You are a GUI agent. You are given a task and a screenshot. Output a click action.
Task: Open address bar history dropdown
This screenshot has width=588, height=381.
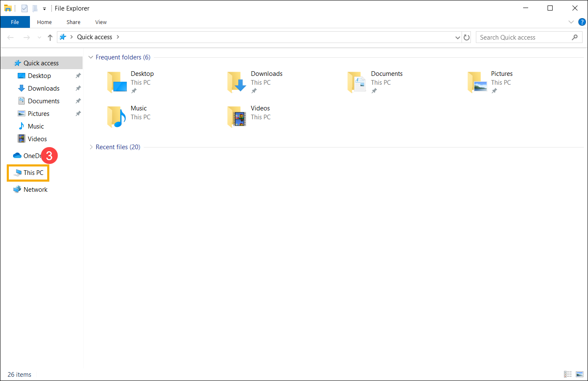pos(458,38)
